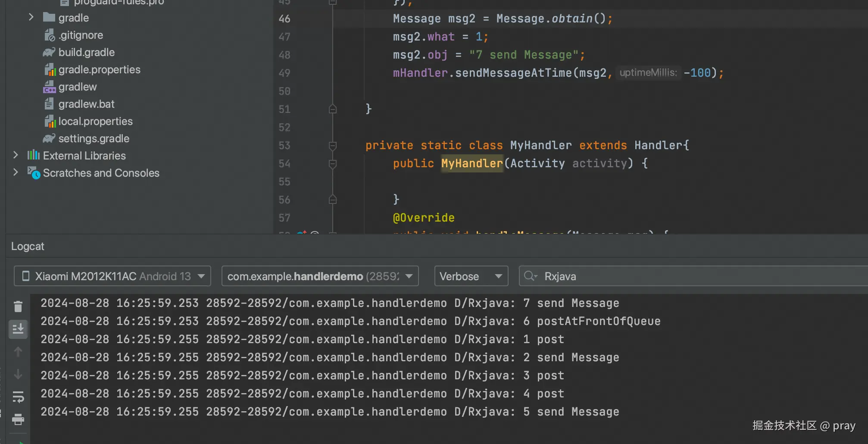Select the .gitignore file icon

[x=50, y=35]
